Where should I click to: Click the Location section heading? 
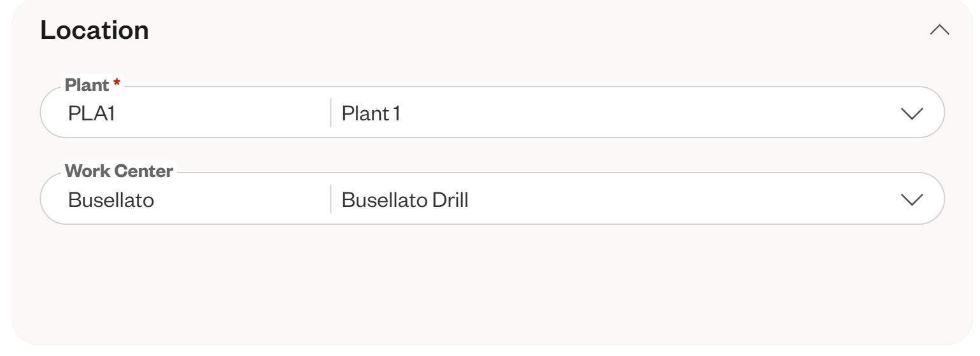94,31
